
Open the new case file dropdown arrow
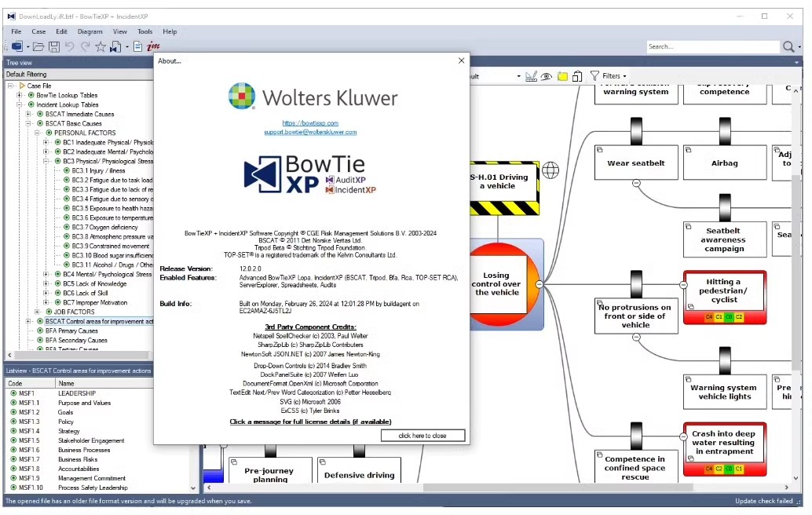coord(27,47)
